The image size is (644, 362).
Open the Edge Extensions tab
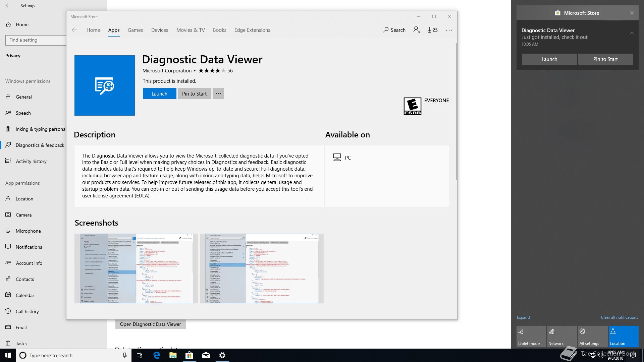click(252, 30)
